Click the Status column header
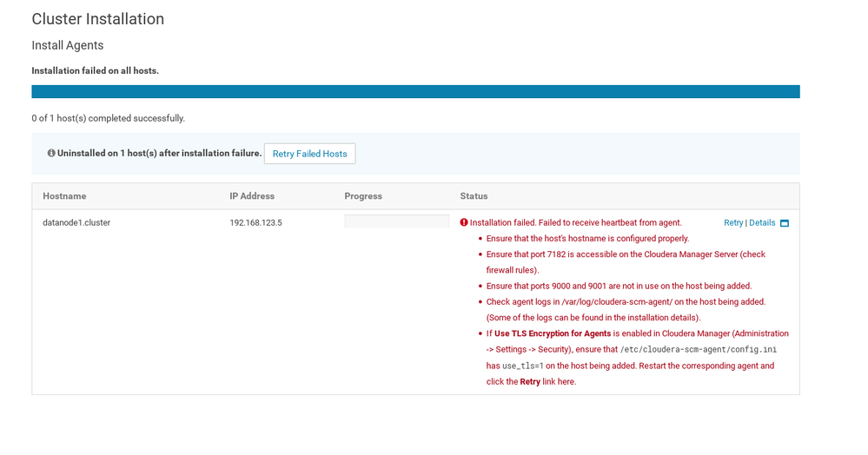The width and height of the screenshot is (868, 455). pyautogui.click(x=474, y=196)
